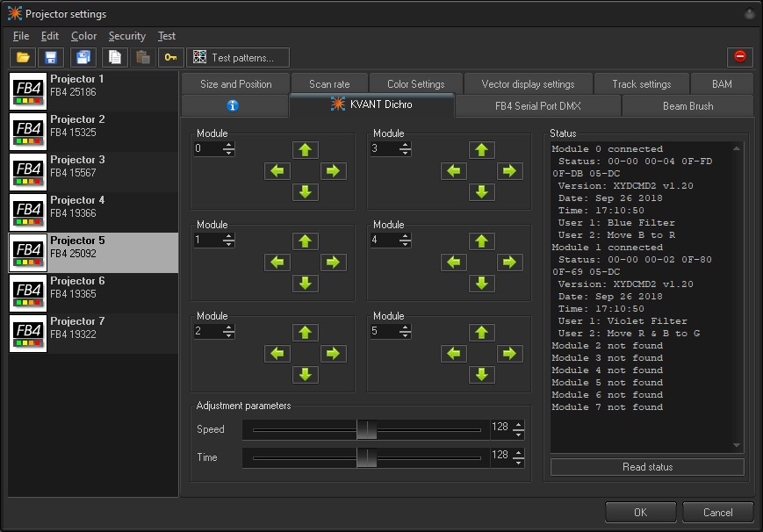
Task: Click the copy pages icon in toolbar
Action: click(x=113, y=57)
